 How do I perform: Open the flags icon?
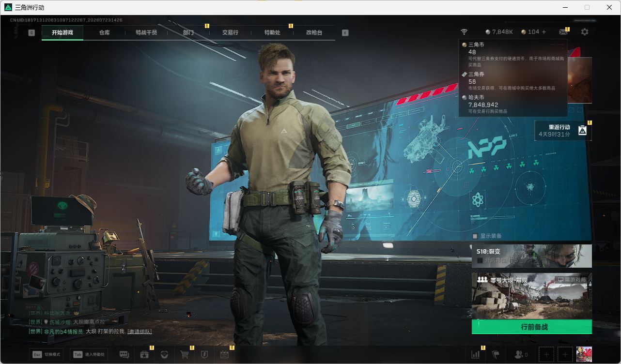(496, 355)
